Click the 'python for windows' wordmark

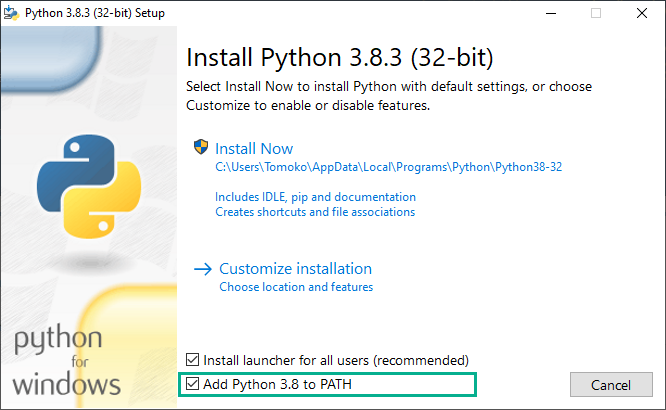pyautogui.click(x=66, y=360)
